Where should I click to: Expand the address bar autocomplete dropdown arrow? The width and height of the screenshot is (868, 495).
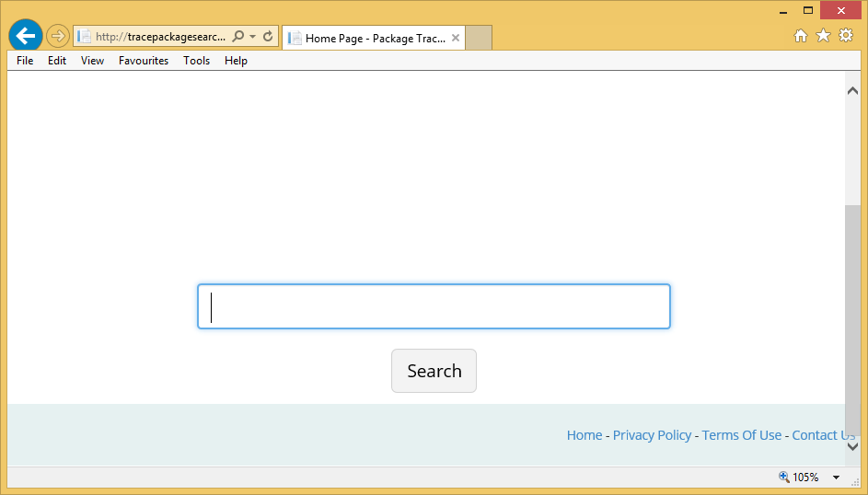point(253,37)
